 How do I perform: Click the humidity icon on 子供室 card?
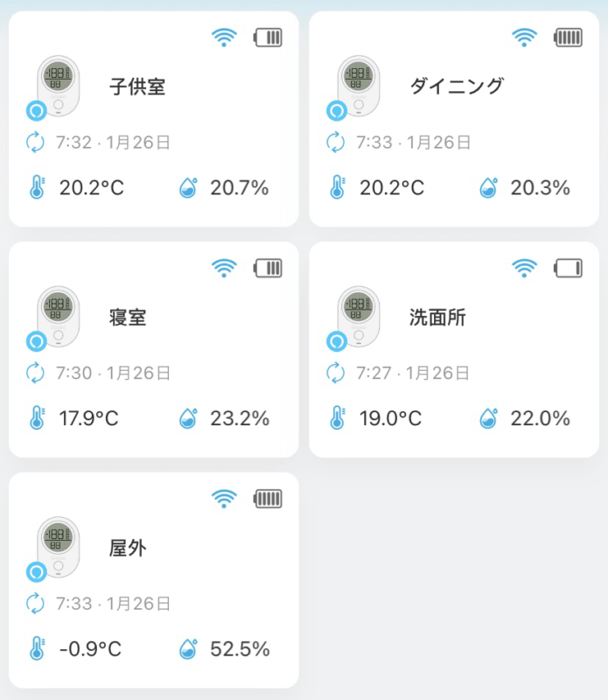[188, 187]
